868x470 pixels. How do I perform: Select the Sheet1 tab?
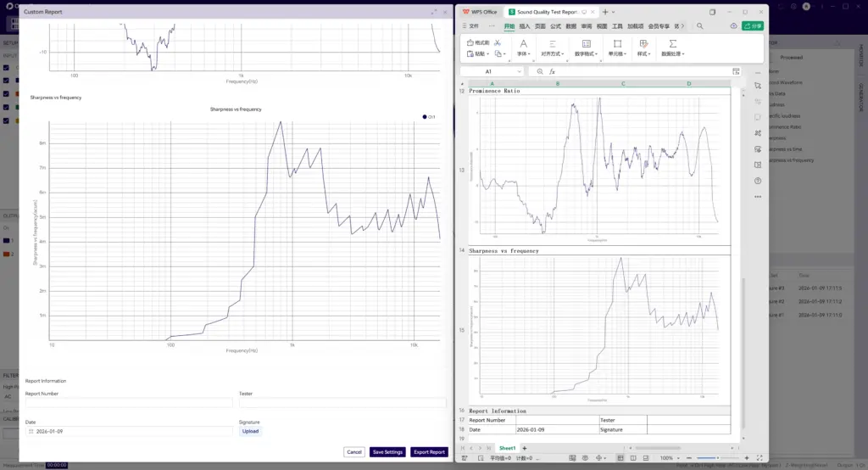click(507, 448)
